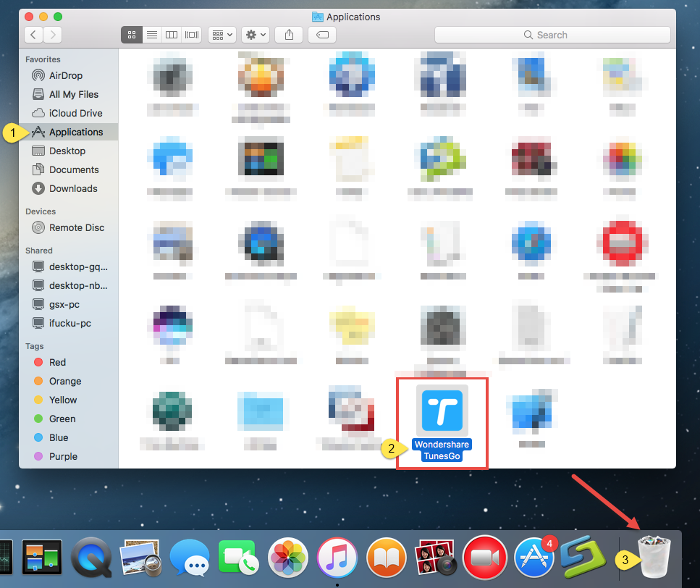Open the Downloads folder from the sidebar
This screenshot has width=700, height=588.
tap(70, 188)
